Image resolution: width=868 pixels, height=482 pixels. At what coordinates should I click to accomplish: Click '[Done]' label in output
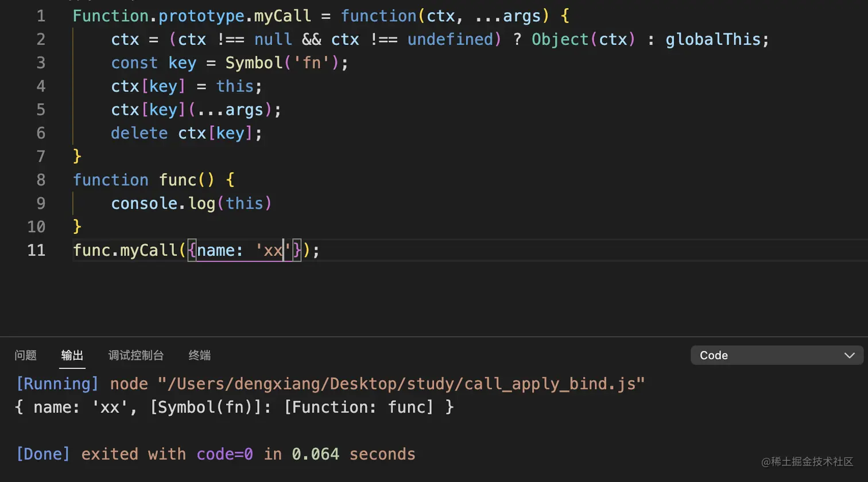click(43, 454)
